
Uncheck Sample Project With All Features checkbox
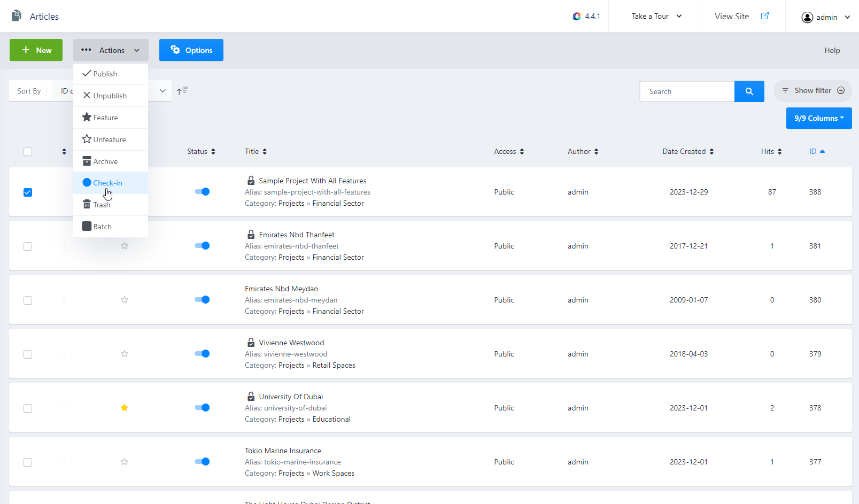click(28, 192)
